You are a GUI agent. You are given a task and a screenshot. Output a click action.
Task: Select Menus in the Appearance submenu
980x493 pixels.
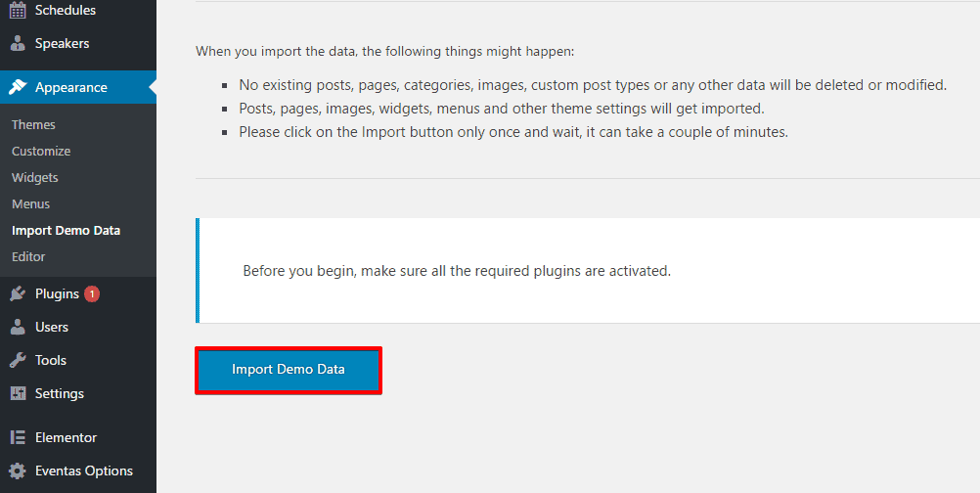tap(30, 203)
